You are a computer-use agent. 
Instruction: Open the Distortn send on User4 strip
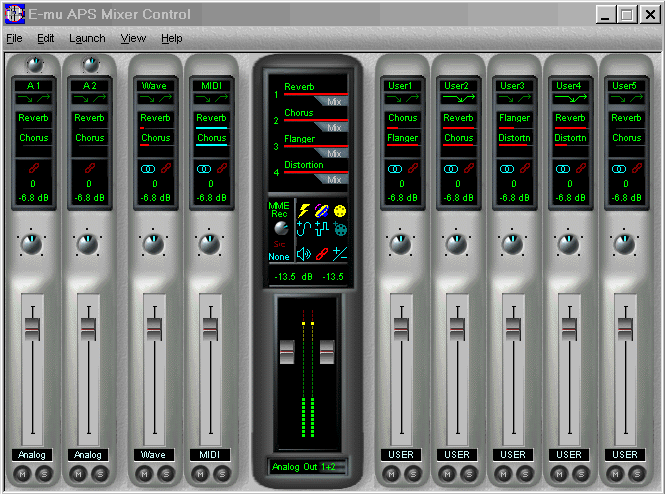(x=570, y=138)
